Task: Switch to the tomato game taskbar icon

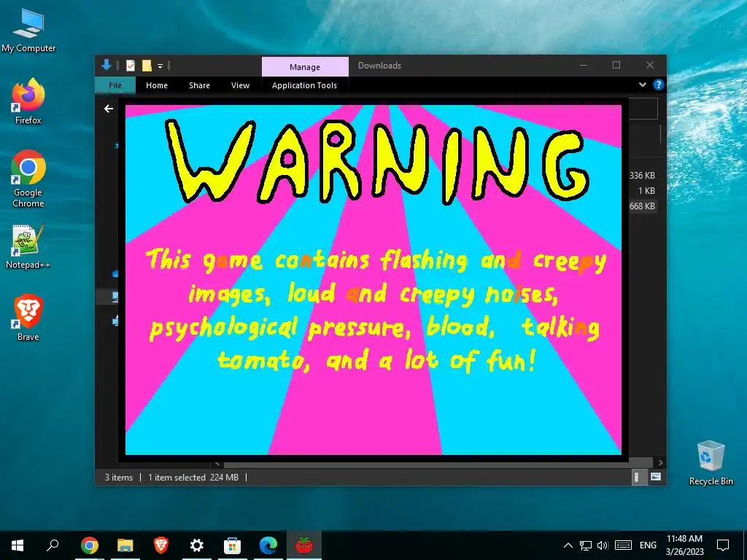Action: click(x=304, y=545)
